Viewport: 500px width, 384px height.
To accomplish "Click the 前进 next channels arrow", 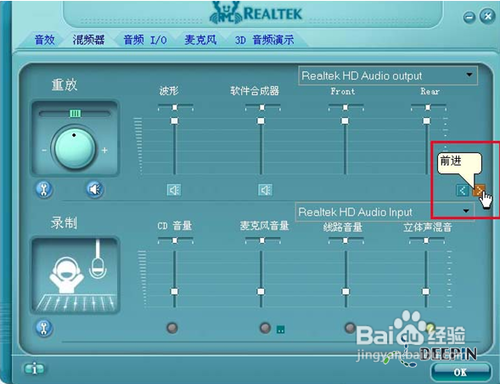I will pos(479,190).
